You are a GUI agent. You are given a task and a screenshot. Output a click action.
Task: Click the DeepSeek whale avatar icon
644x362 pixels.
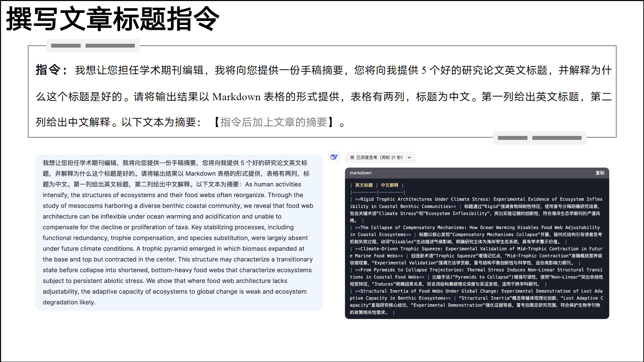(334, 157)
